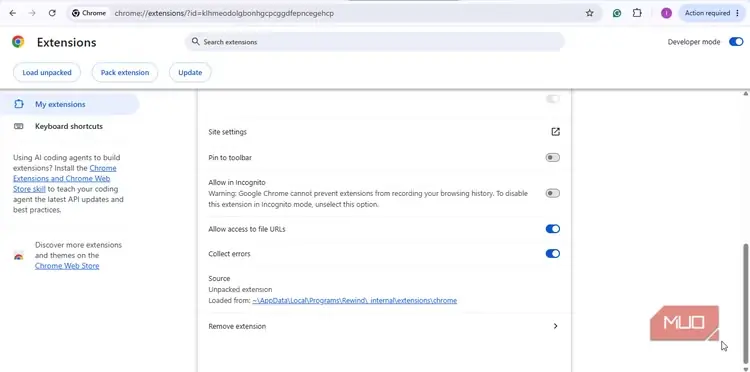Viewport: 750px width, 372px height.
Task: Click the Chrome Web Store rainbow icon
Action: tap(19, 255)
